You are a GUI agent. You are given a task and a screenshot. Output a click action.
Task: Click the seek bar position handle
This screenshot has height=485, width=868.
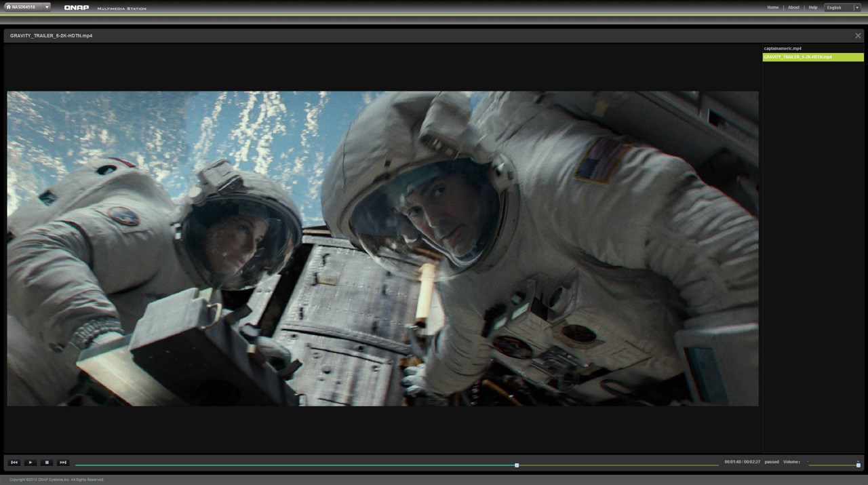517,465
